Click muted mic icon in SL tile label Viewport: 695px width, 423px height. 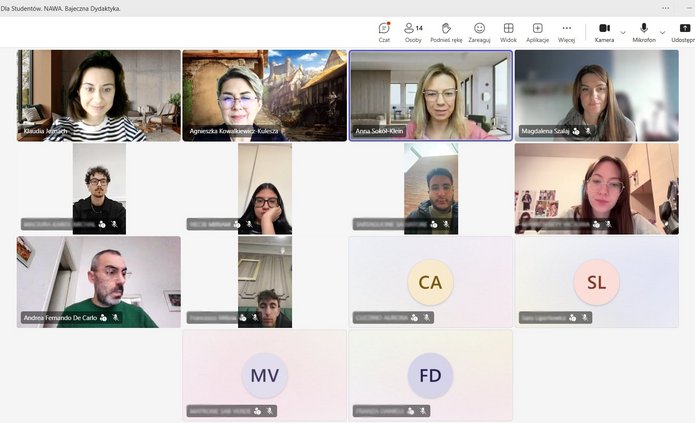pyautogui.click(x=585, y=317)
